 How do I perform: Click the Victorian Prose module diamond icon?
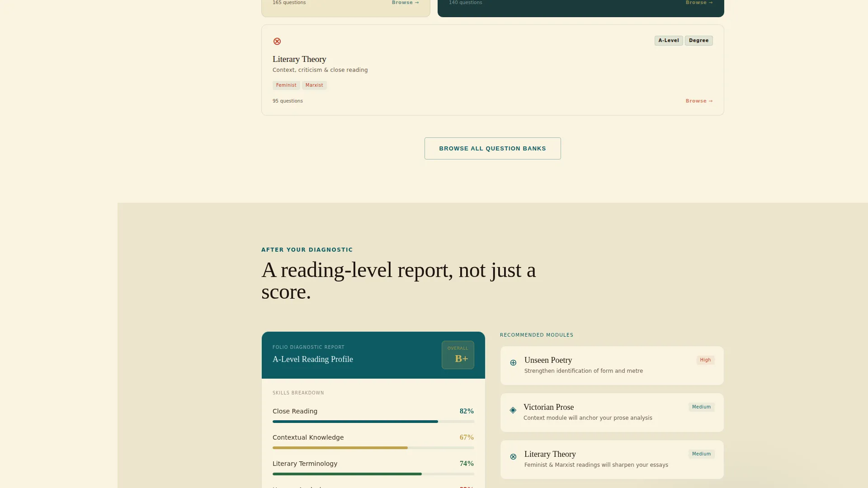click(513, 410)
